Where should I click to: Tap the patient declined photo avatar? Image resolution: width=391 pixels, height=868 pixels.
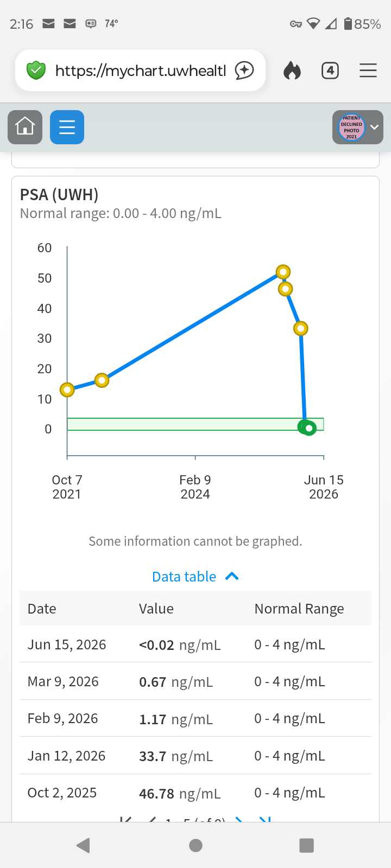[x=351, y=127]
